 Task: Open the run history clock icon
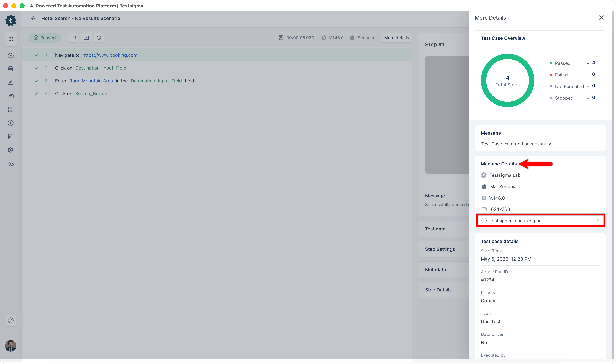click(x=99, y=38)
